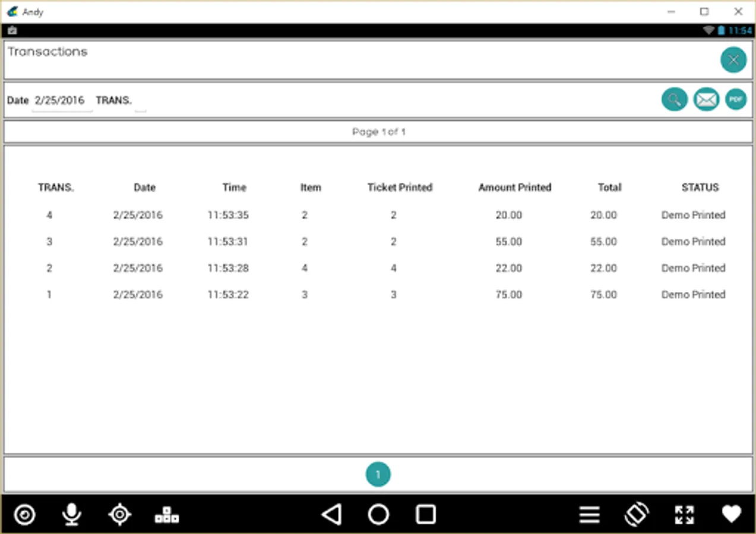Open Andy hamburger menu icon
756x534 pixels.
[x=589, y=514]
